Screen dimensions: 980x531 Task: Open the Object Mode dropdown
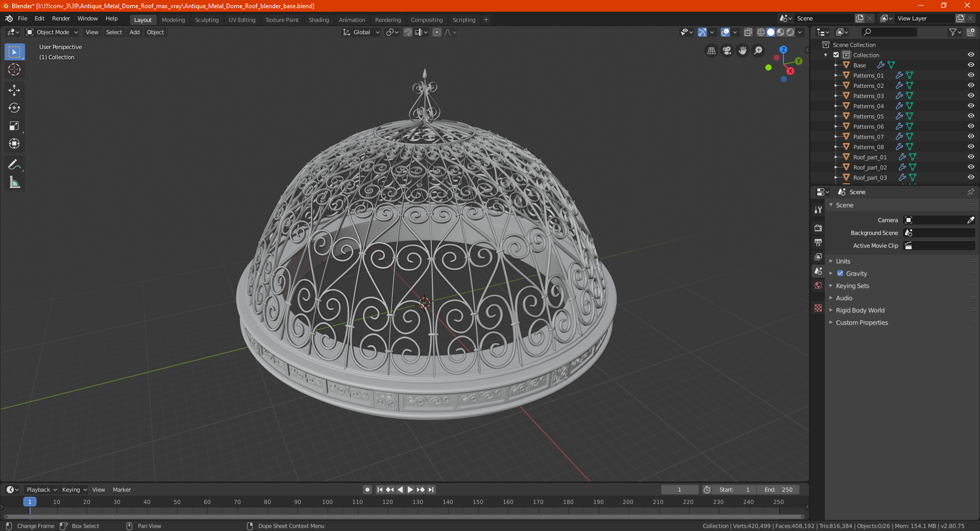[52, 32]
